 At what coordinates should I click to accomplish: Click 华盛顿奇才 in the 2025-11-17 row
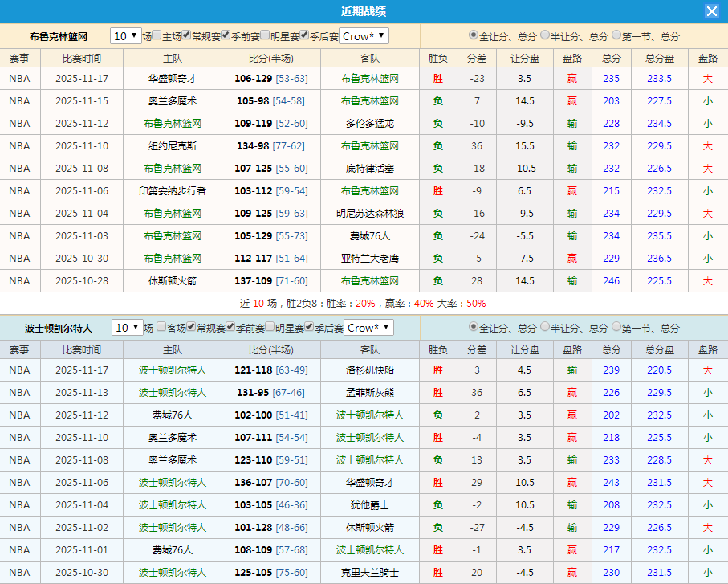pyautogui.click(x=172, y=79)
